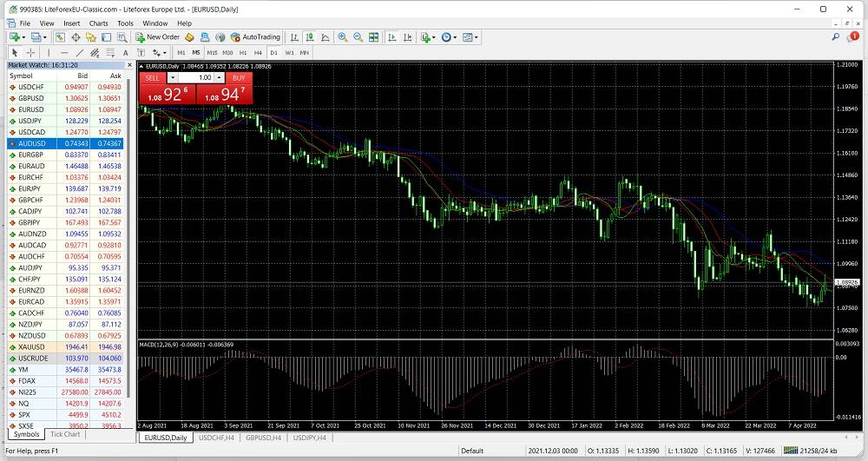Click the Default profile in status bar
Image resolution: width=868 pixels, height=461 pixels.
click(x=472, y=451)
